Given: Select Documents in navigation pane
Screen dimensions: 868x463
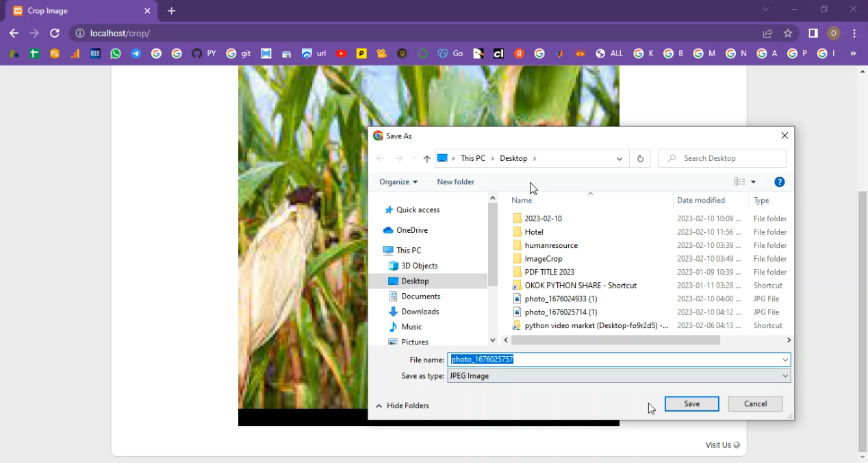Looking at the screenshot, I should coord(414,297).
